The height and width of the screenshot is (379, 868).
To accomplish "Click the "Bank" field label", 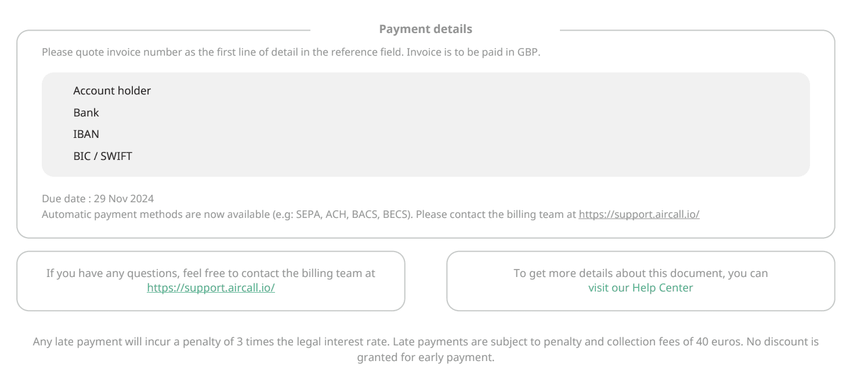I will 86,113.
